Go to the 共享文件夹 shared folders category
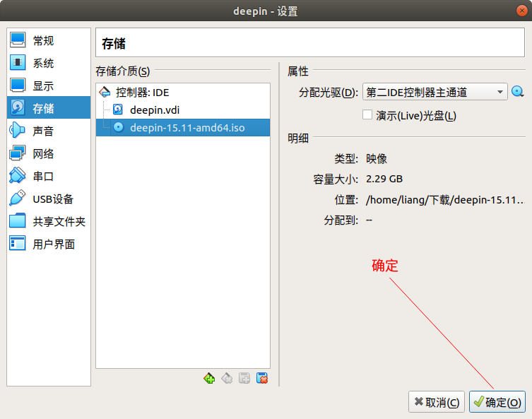This screenshot has width=532, height=419. coord(49,221)
